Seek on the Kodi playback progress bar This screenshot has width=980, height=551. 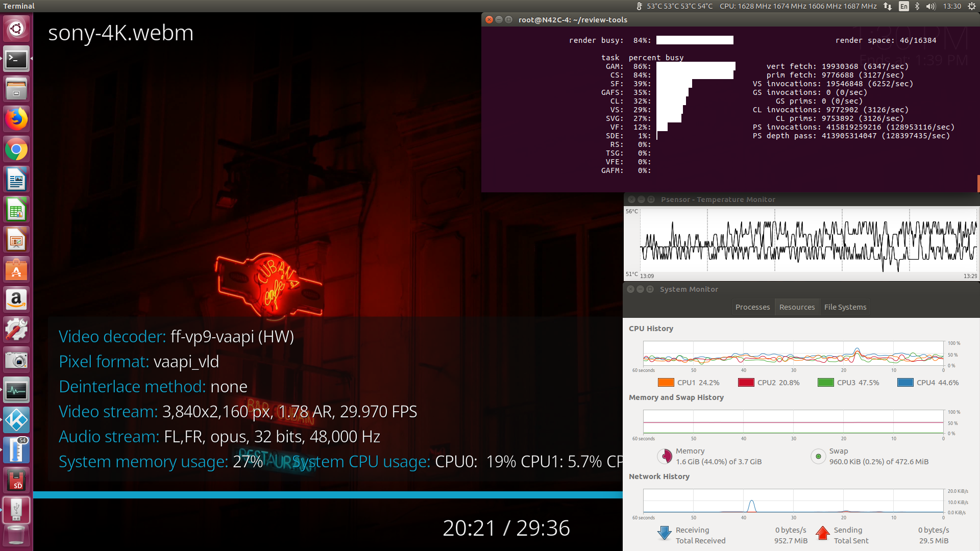coord(328,495)
